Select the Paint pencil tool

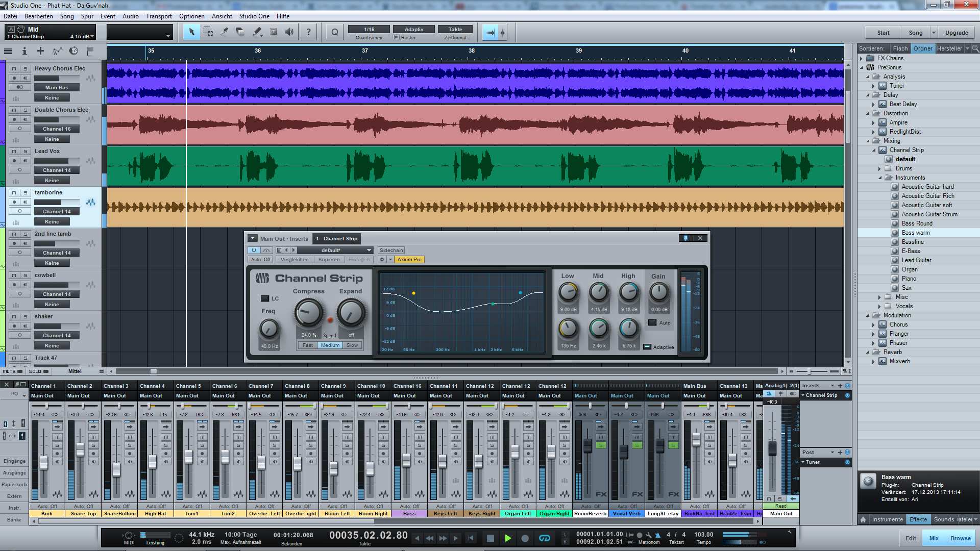point(257,32)
